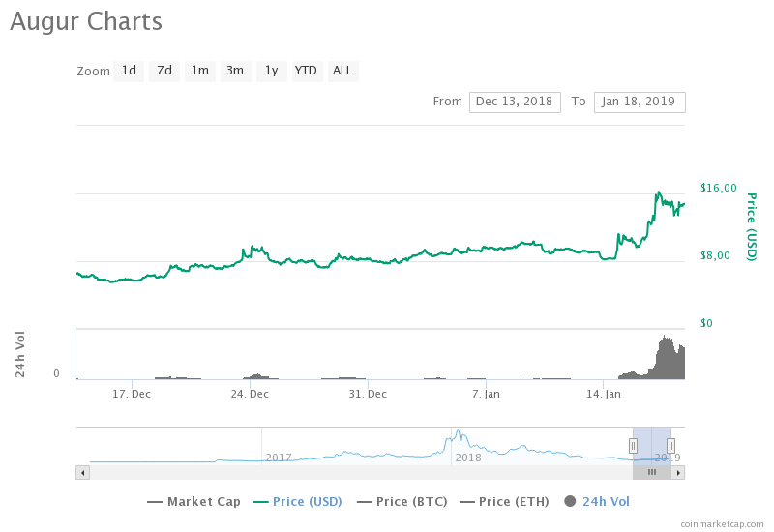This screenshot has width=774, height=532.
Task: Click the $16,00 price axis label
Action: (x=718, y=188)
